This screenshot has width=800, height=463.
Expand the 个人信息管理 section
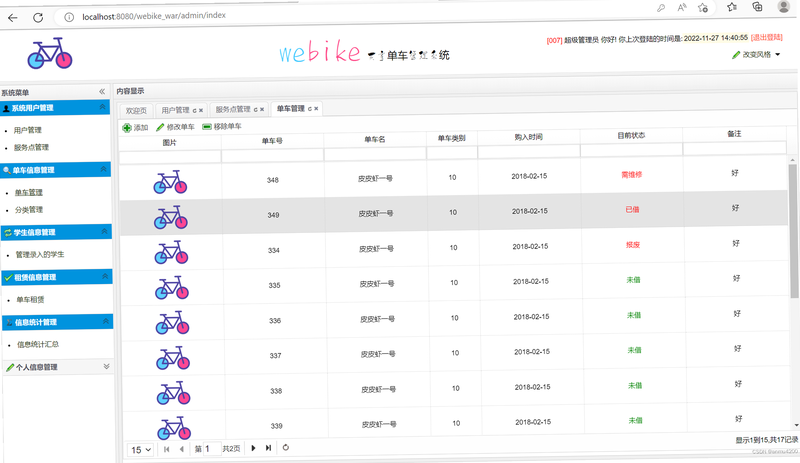(107, 366)
